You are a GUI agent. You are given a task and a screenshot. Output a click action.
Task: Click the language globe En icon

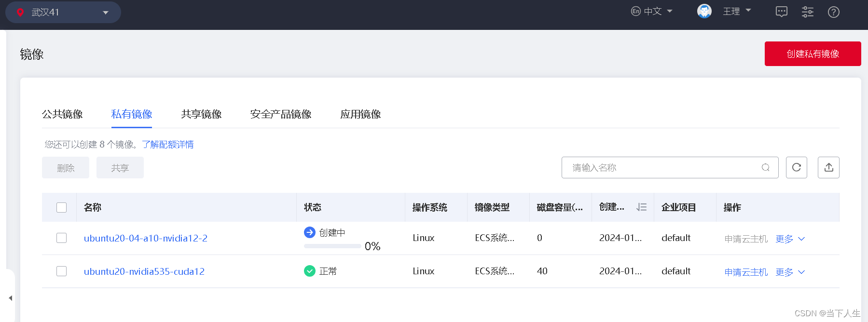click(x=636, y=11)
